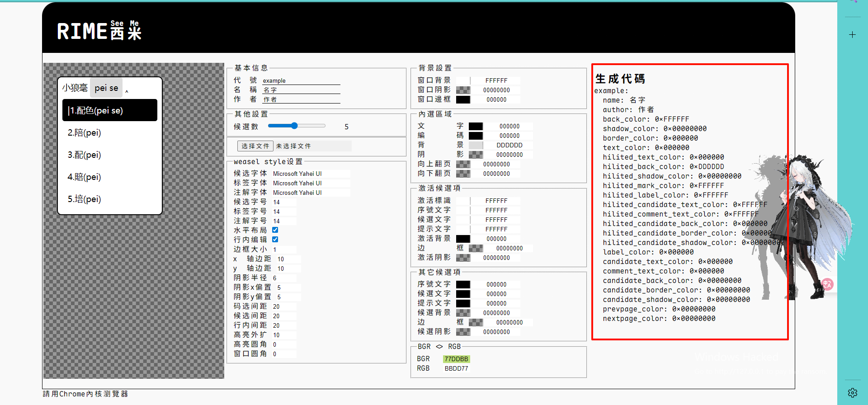Open the 激活背景 black color swatch
This screenshot has width=868, height=405.
pyautogui.click(x=463, y=239)
